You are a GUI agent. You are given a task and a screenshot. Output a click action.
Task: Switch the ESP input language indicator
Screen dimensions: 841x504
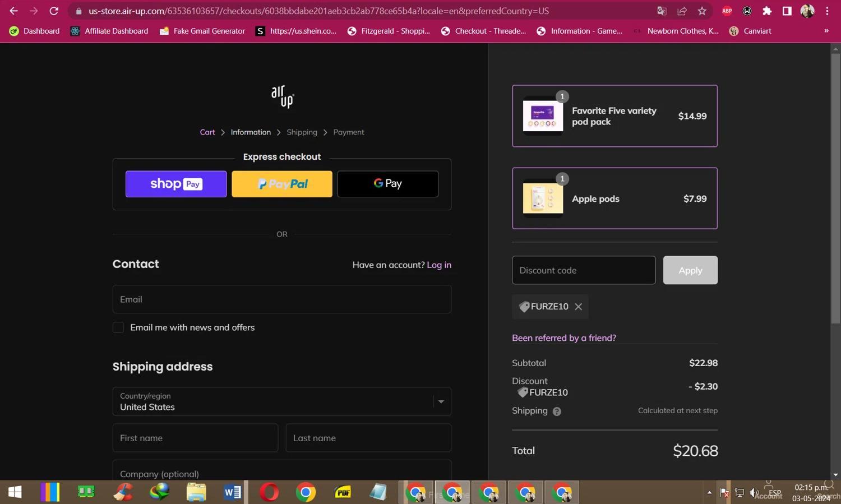pyautogui.click(x=775, y=493)
